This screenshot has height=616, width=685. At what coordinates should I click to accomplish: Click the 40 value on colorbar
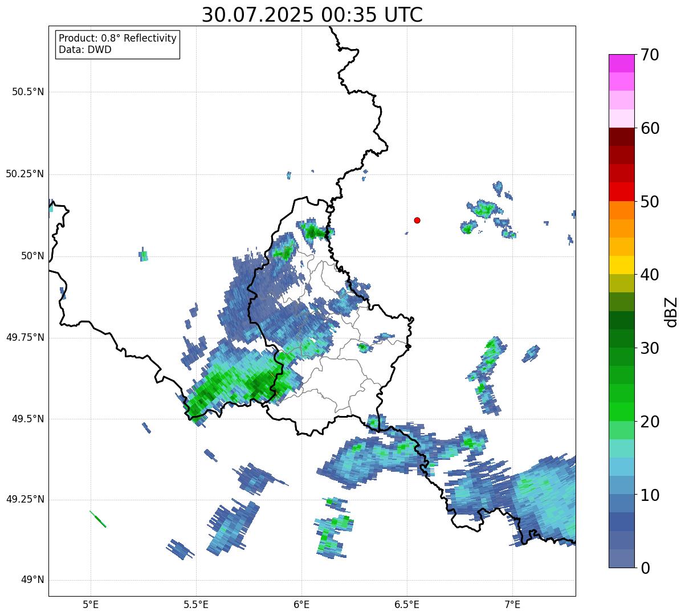coord(650,275)
